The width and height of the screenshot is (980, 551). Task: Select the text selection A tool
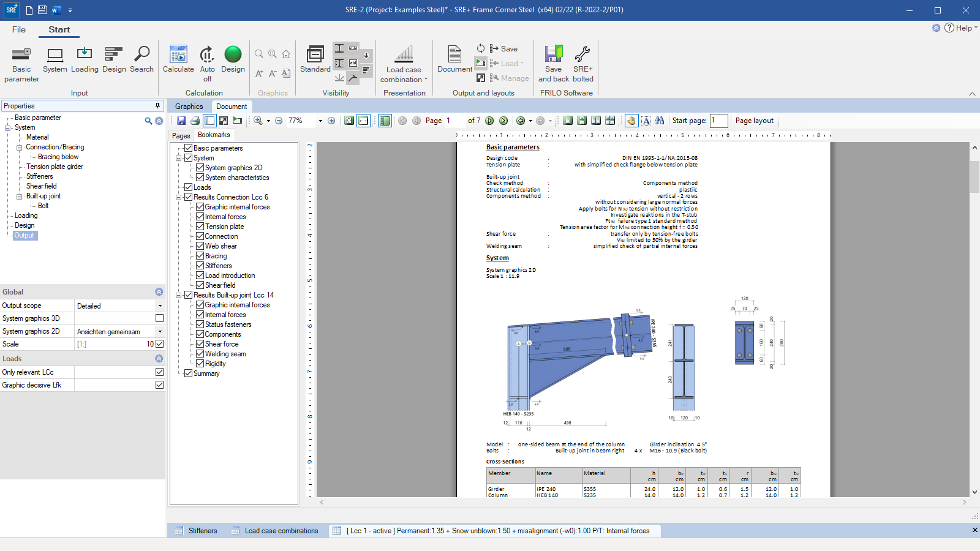(x=646, y=121)
